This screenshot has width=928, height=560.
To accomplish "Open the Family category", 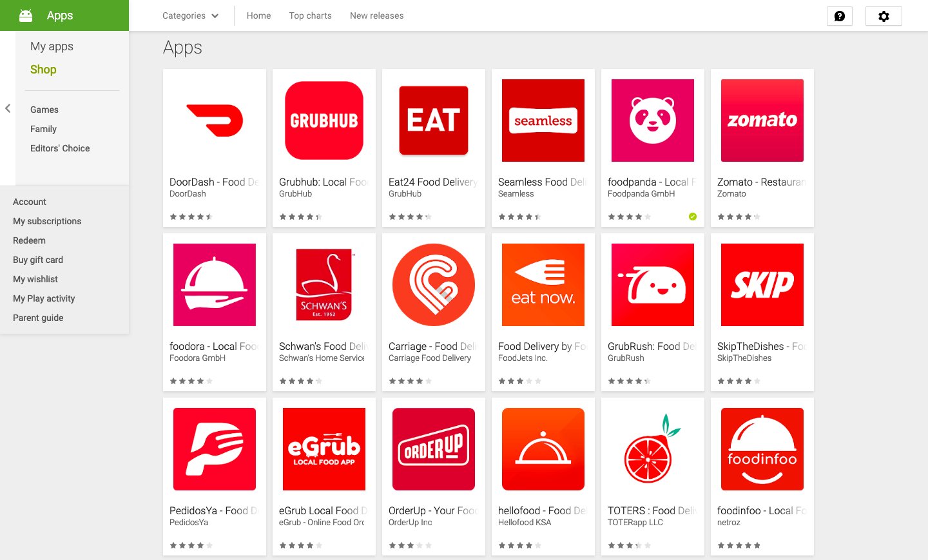I will (x=43, y=129).
